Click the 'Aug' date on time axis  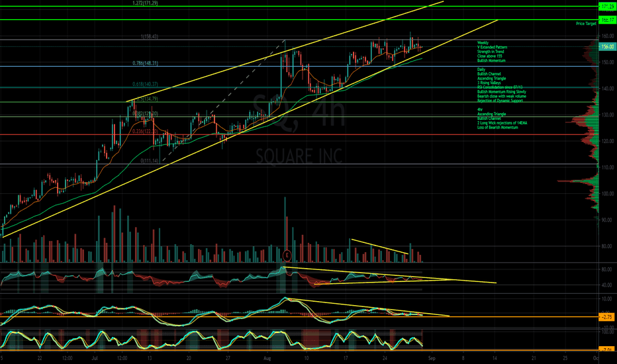click(267, 359)
